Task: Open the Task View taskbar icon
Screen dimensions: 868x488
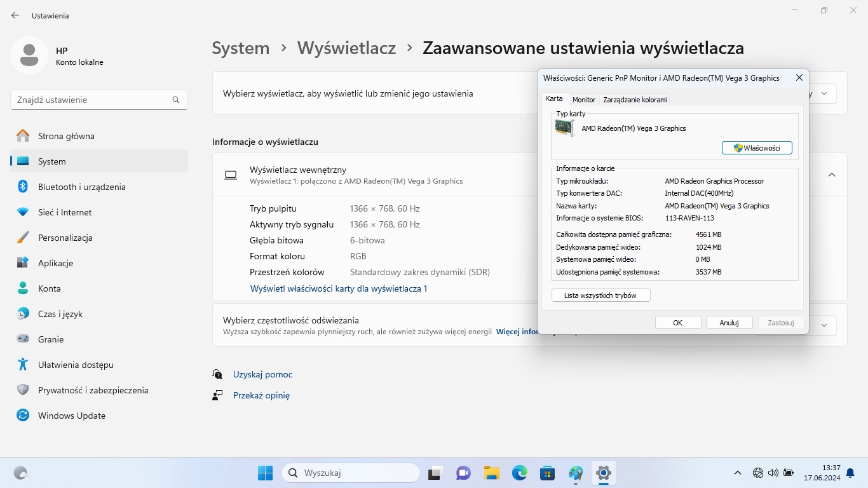Action: 435,473
